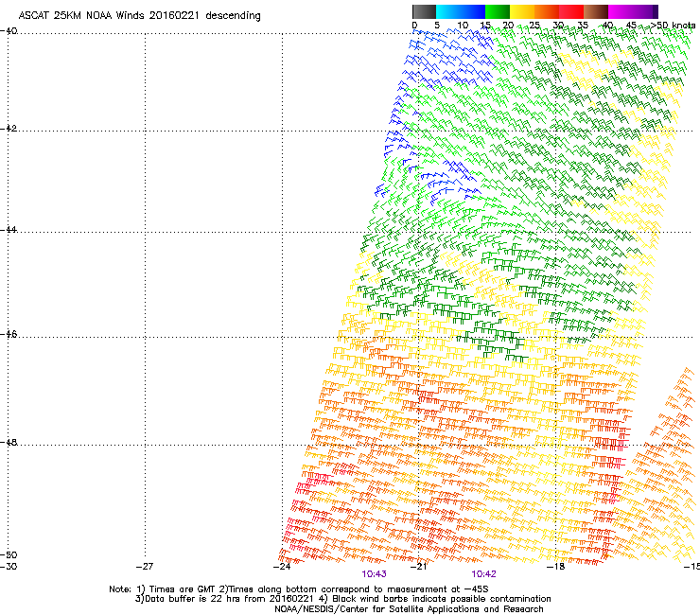The image size is (700, 615).
Task: Click the '-24' longitude axis label
Action: click(282, 567)
